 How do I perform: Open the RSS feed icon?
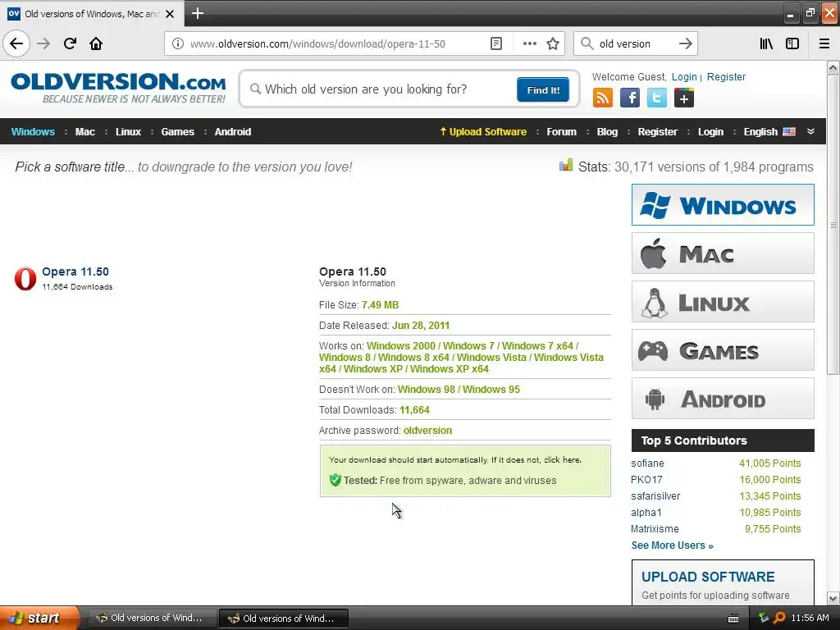tap(603, 98)
